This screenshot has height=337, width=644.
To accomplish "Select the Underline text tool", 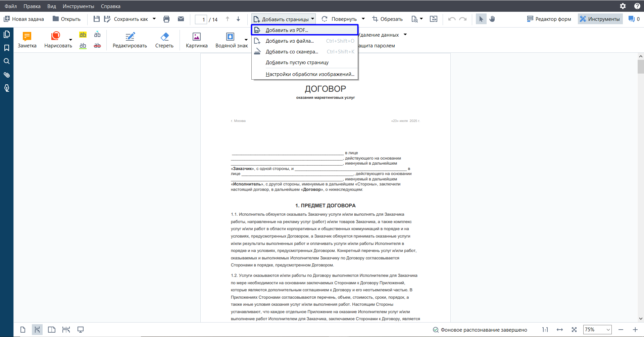I will coord(83,46).
